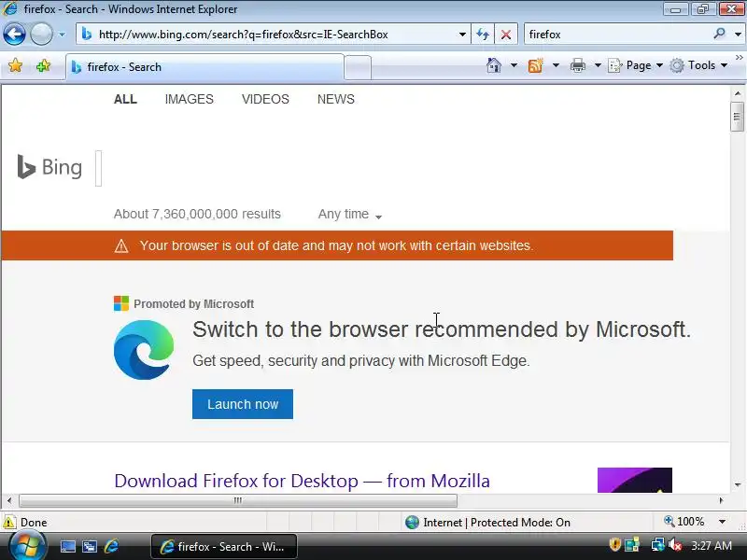Click the Print icon
This screenshot has height=560, width=747.
tap(577, 65)
